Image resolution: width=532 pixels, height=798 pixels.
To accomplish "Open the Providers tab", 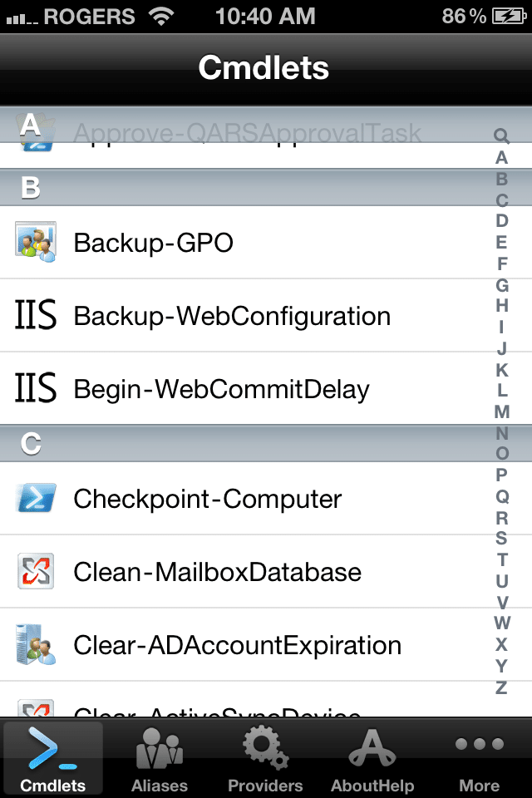I will [x=265, y=758].
